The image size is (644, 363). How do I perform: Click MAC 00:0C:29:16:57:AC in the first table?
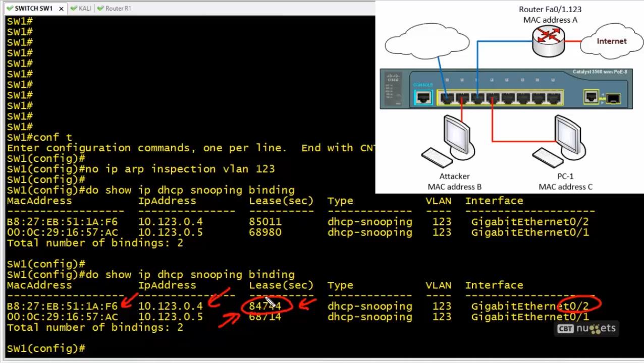(62, 232)
